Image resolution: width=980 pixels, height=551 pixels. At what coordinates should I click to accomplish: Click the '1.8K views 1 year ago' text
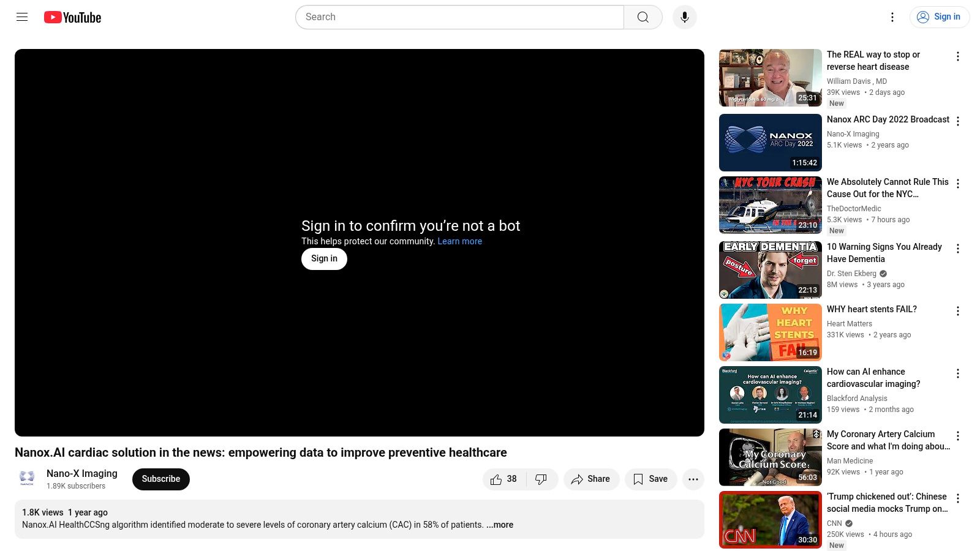point(65,512)
